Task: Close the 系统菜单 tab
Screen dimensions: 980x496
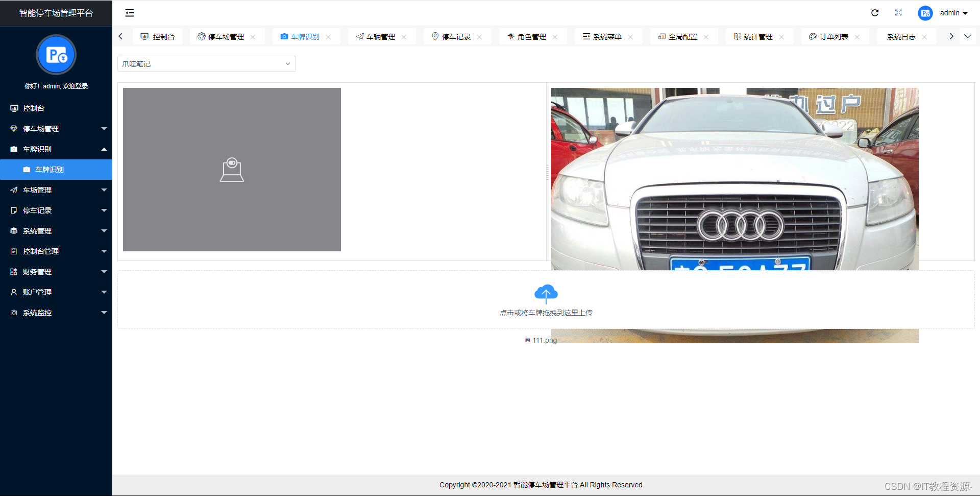Action: point(630,37)
